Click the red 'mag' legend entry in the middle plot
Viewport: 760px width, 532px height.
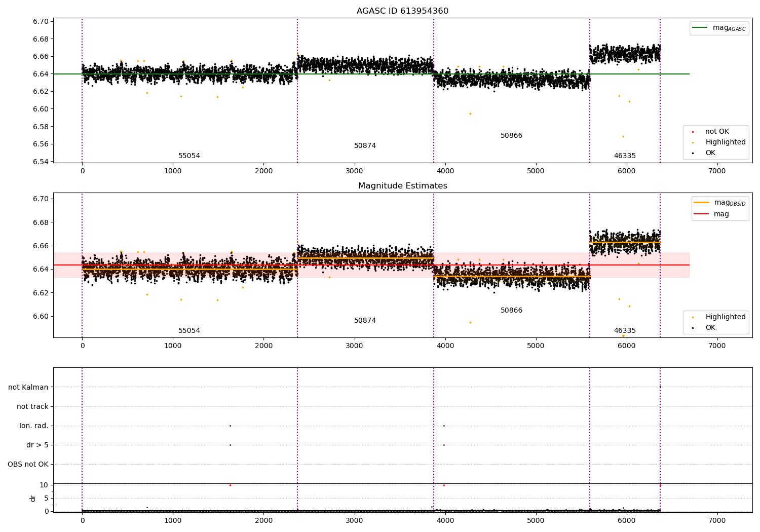point(712,214)
